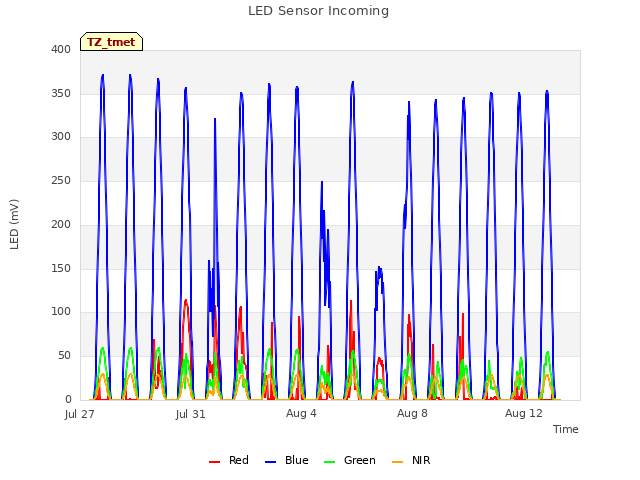This screenshot has width=640, height=480.
Task: Select the Red legend label
Action: (239, 460)
